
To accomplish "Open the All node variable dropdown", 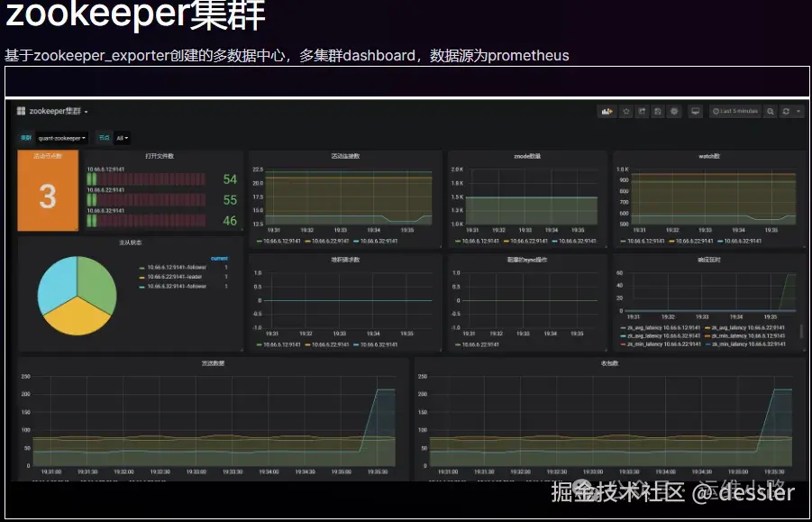I will click(123, 138).
